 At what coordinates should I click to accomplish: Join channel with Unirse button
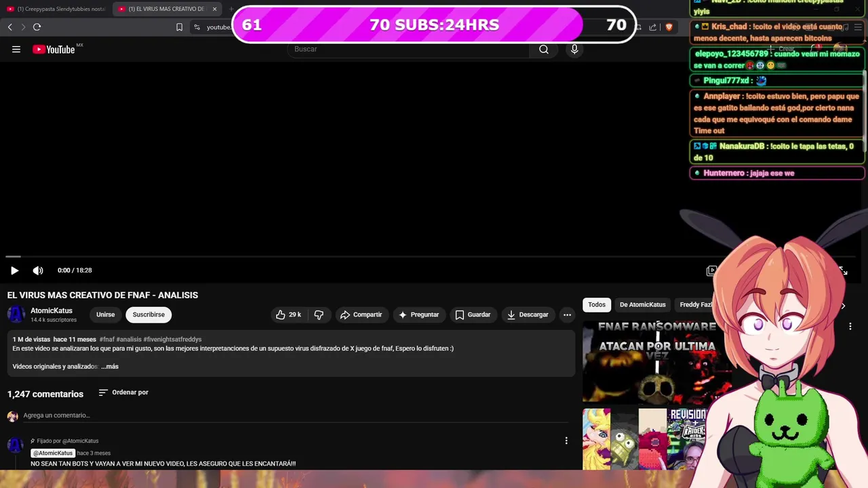105,314
